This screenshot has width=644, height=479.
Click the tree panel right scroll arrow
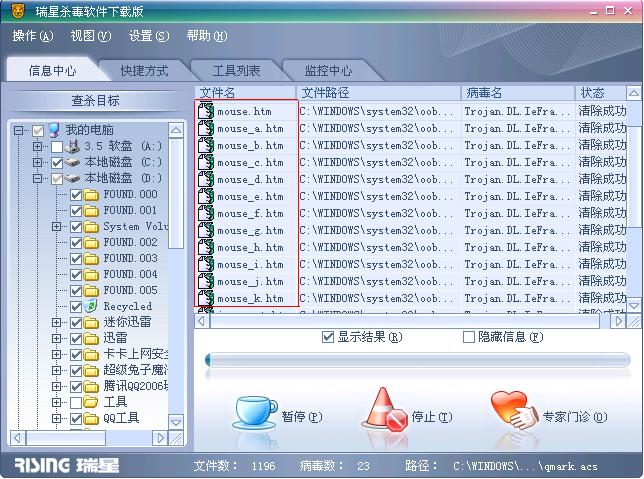pos(160,438)
